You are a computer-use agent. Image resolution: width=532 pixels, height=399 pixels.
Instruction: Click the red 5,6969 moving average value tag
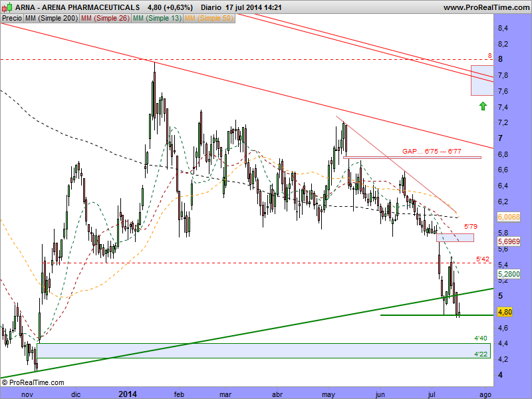pos(509,241)
